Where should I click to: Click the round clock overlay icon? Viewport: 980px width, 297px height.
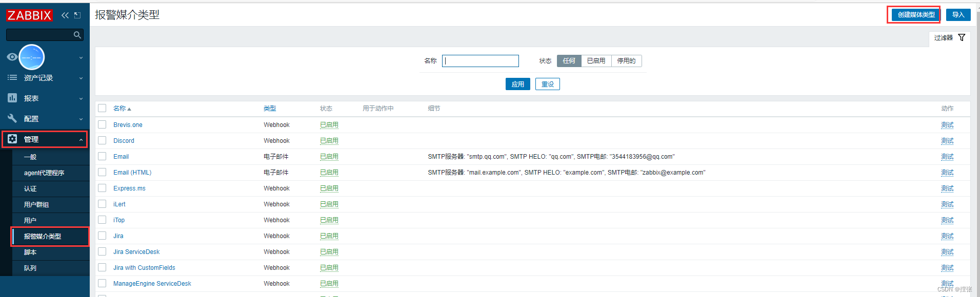click(31, 57)
